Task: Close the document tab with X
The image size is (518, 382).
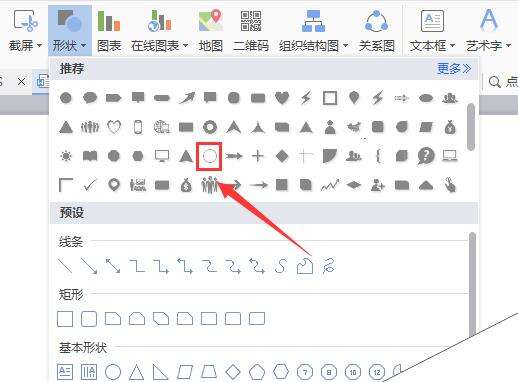Action: click(x=21, y=81)
